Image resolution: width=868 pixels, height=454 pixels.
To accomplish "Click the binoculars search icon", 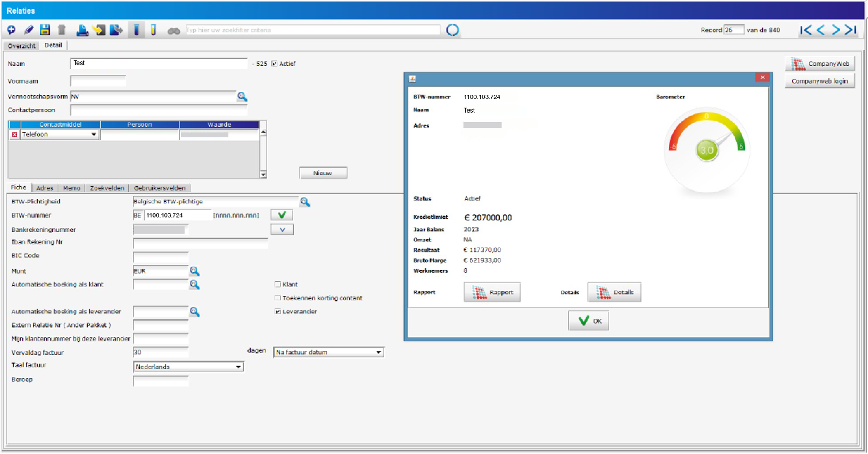I will pos(173,31).
